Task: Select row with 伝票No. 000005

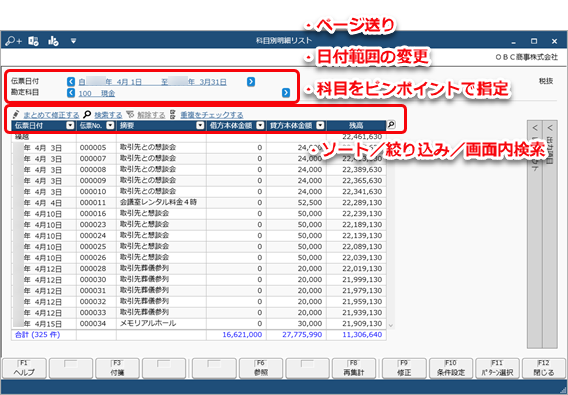Action: pyautogui.click(x=199, y=147)
